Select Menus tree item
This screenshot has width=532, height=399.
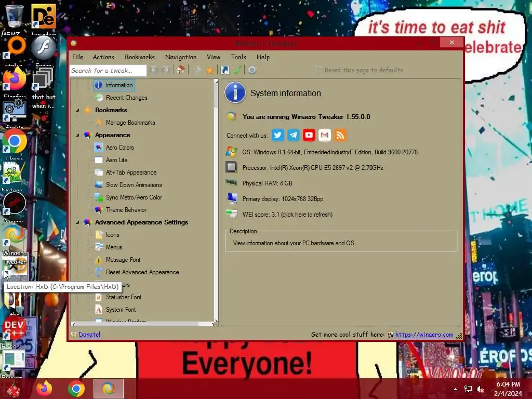[x=114, y=247]
